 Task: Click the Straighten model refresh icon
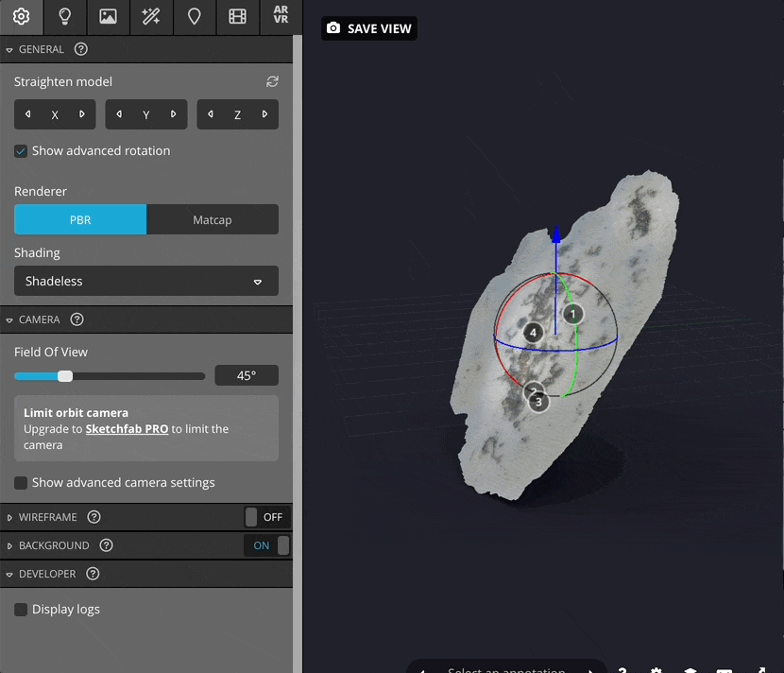coord(272,81)
